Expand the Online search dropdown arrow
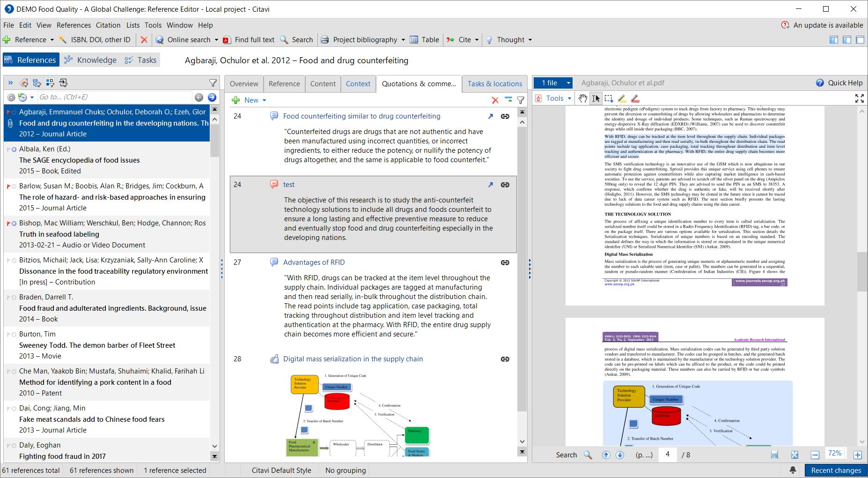 216,40
